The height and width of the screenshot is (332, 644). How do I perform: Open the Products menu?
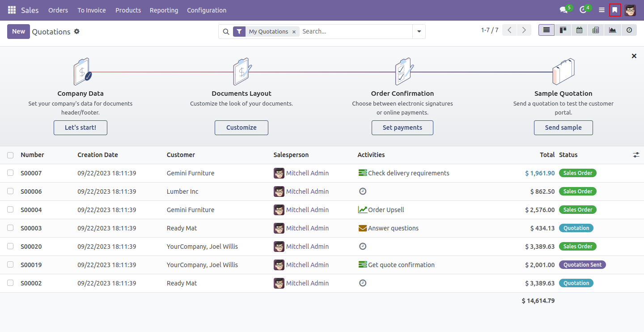(x=128, y=10)
